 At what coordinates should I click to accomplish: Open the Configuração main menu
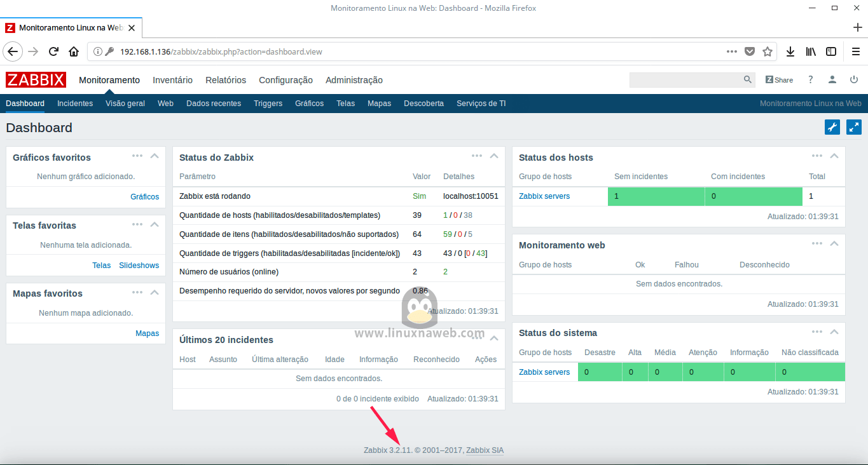pos(286,80)
